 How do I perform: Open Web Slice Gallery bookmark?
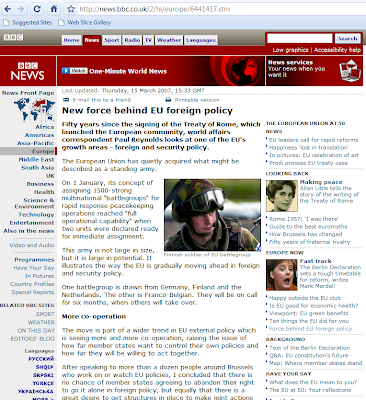pos(85,23)
